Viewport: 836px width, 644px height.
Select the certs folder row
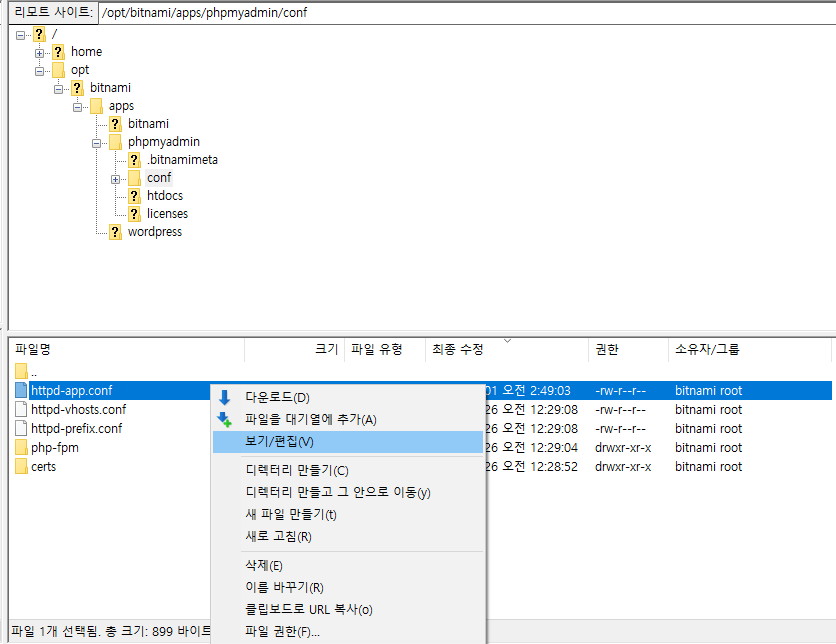[x=43, y=466]
